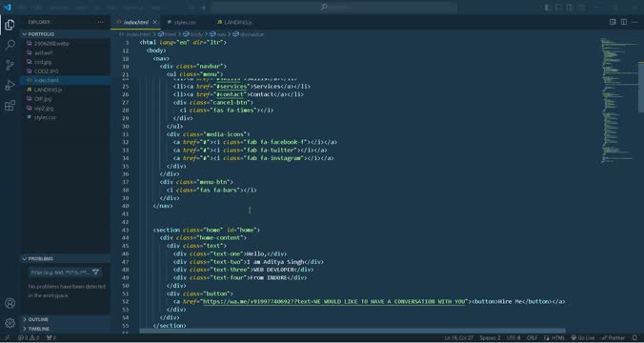Open cod.jpg in the file explorer

[x=66, y=62]
